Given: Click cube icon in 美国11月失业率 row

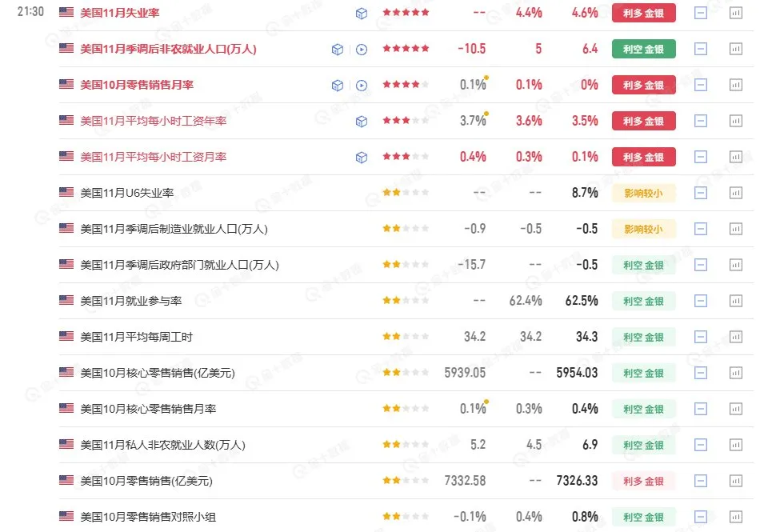Looking at the screenshot, I should [x=362, y=13].
